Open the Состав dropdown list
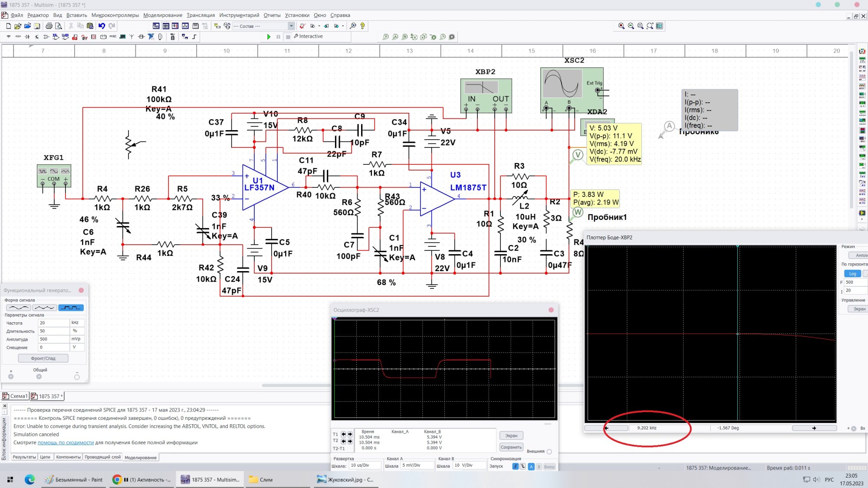This screenshot has width=868, height=488. pyautogui.click(x=291, y=26)
